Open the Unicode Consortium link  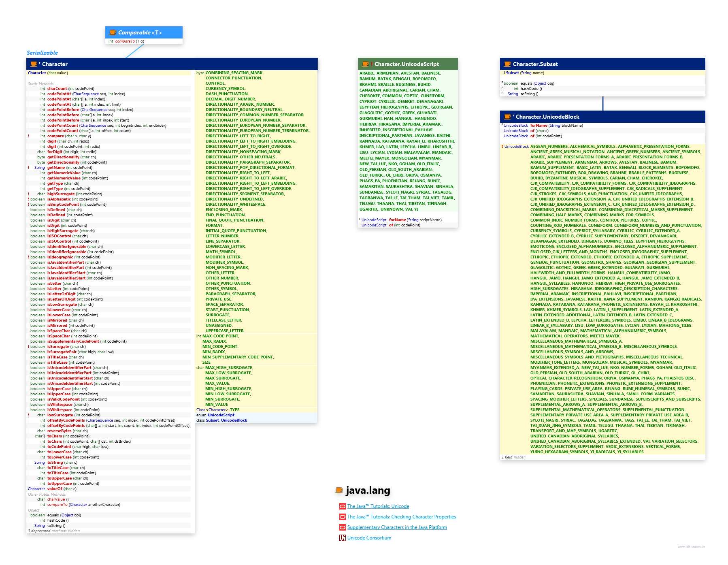[369, 538]
